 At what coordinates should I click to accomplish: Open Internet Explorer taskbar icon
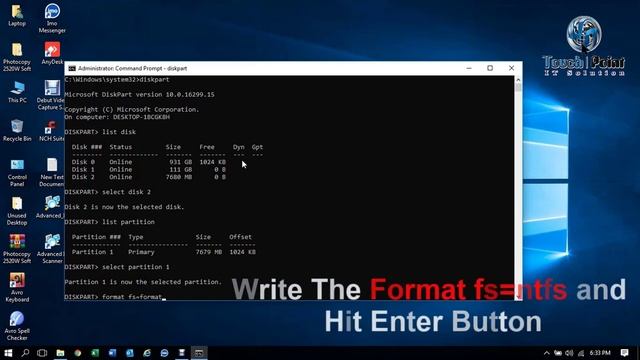(x=147, y=353)
